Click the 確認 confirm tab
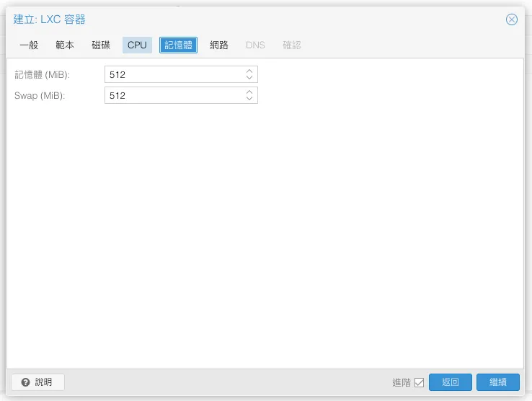532x401 pixels. pos(292,45)
